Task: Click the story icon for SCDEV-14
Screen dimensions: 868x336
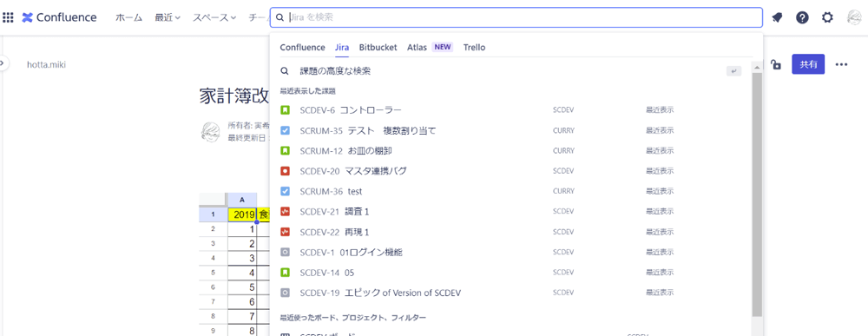Action: click(x=285, y=273)
